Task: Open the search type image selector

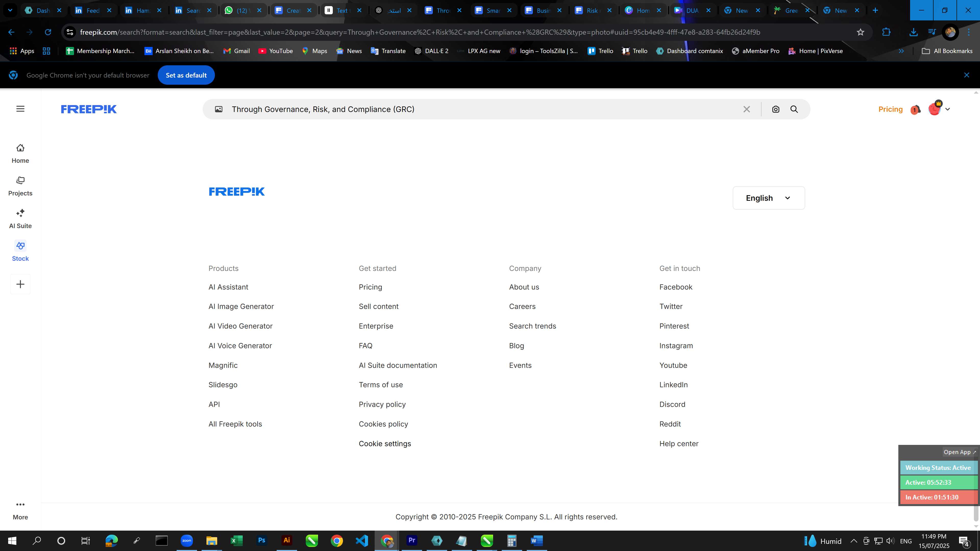Action: (x=219, y=109)
